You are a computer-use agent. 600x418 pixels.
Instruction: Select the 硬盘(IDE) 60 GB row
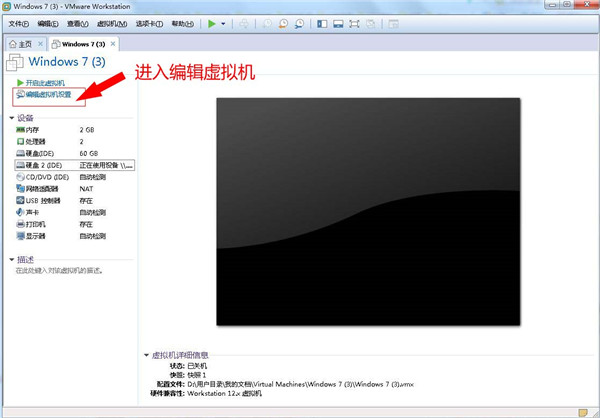pyautogui.click(x=74, y=153)
